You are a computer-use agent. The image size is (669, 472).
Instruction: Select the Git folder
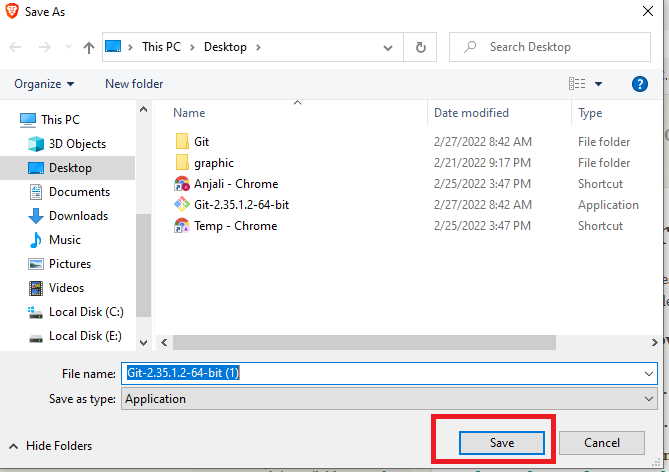click(201, 141)
